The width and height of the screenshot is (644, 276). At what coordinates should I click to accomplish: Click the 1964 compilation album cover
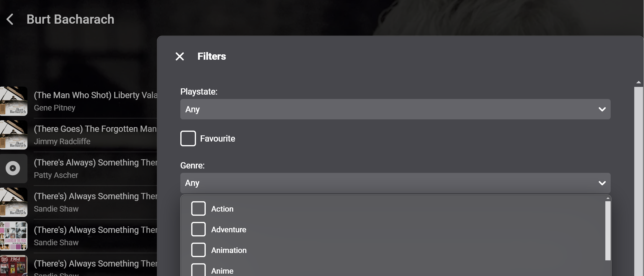coord(14,265)
